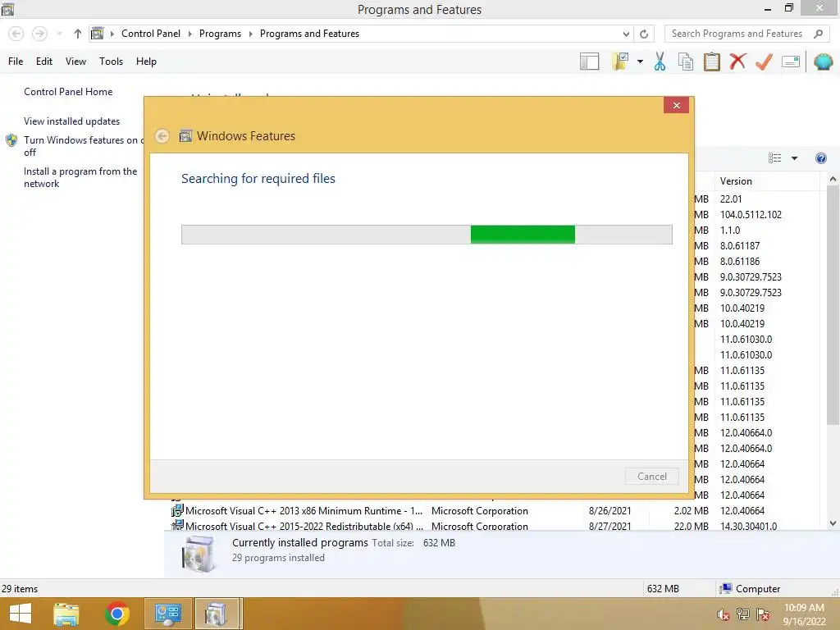Click the Back navigation arrow in Explorer
This screenshot has height=630, width=840.
16,34
